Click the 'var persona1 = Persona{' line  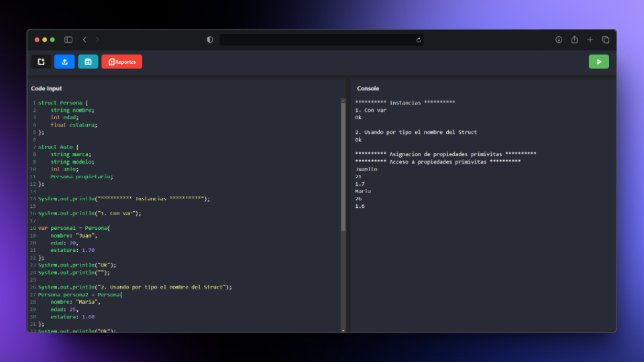[x=74, y=228]
